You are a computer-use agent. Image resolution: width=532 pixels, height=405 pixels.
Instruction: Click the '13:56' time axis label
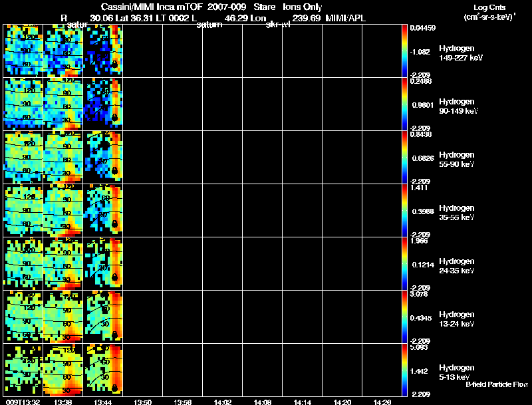click(182, 402)
